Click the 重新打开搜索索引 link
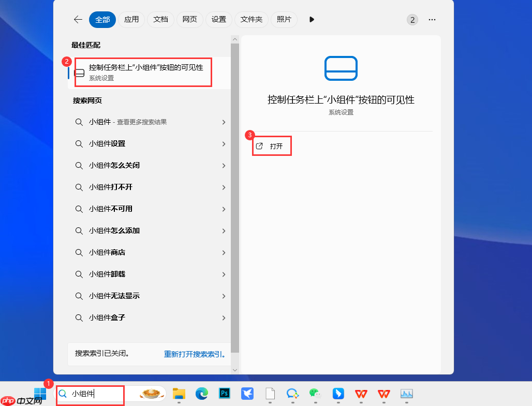Viewport: 532px width, 406px height. tap(195, 354)
